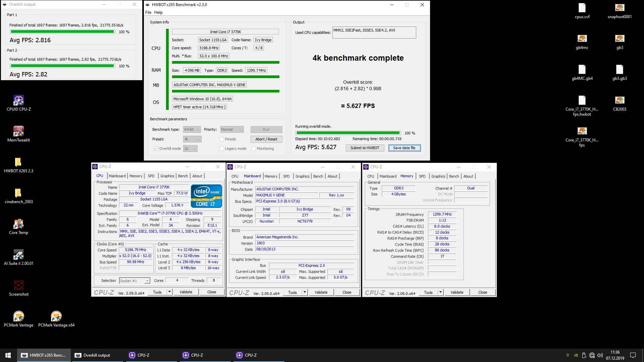Switch to About tab in Memory CPU-Z window

click(468, 176)
